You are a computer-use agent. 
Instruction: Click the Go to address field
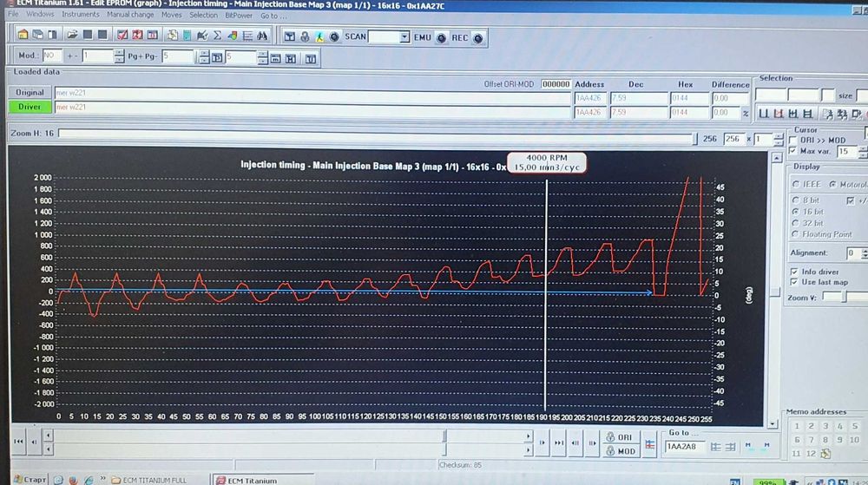tap(685, 446)
